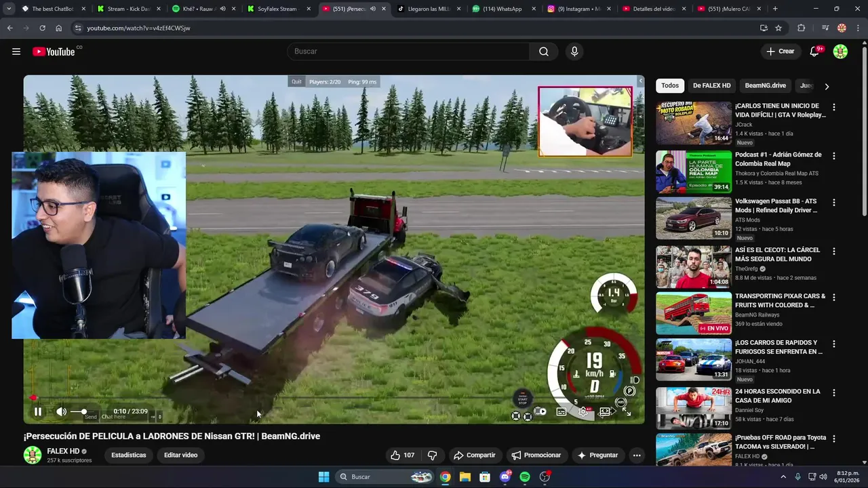This screenshot has width=868, height=488.
Task: Click the Crear button
Action: (x=780, y=52)
